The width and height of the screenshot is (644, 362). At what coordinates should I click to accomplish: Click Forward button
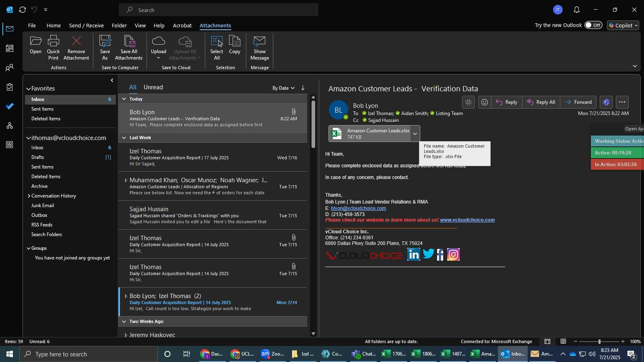click(578, 102)
